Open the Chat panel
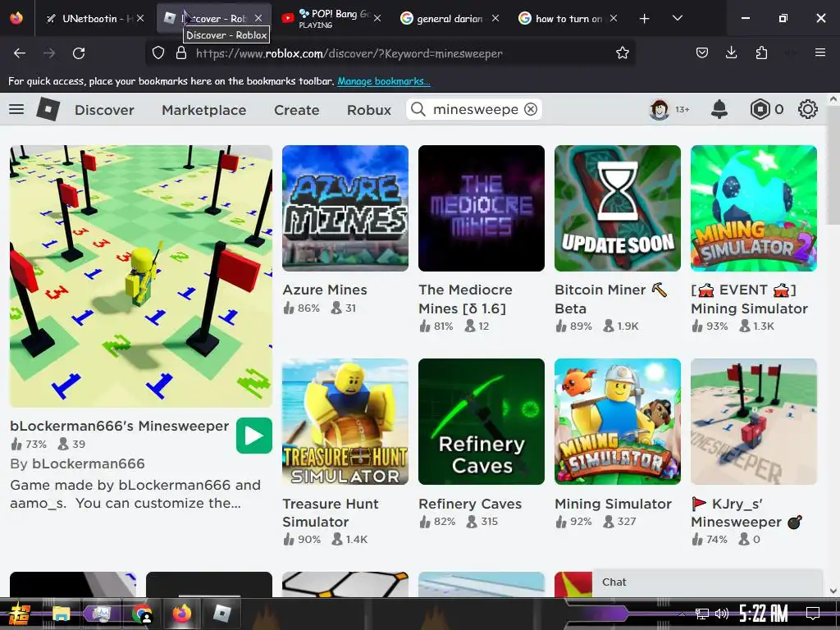 pos(707,582)
